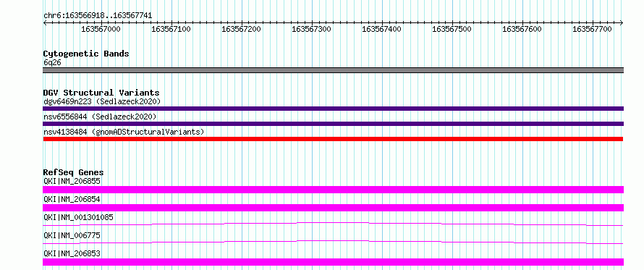The height and width of the screenshot is (270, 644).
Task: Click ruler tick label 163567100
Action: [x=171, y=29]
